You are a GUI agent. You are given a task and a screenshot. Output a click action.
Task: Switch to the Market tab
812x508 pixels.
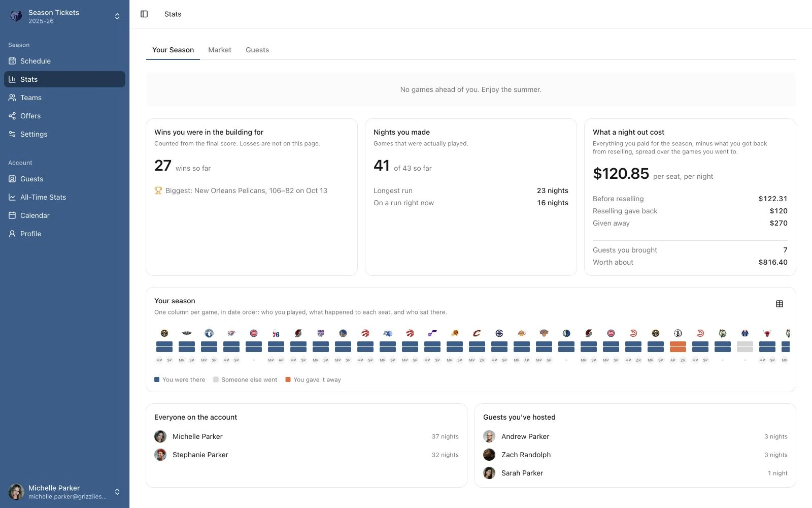click(220, 50)
